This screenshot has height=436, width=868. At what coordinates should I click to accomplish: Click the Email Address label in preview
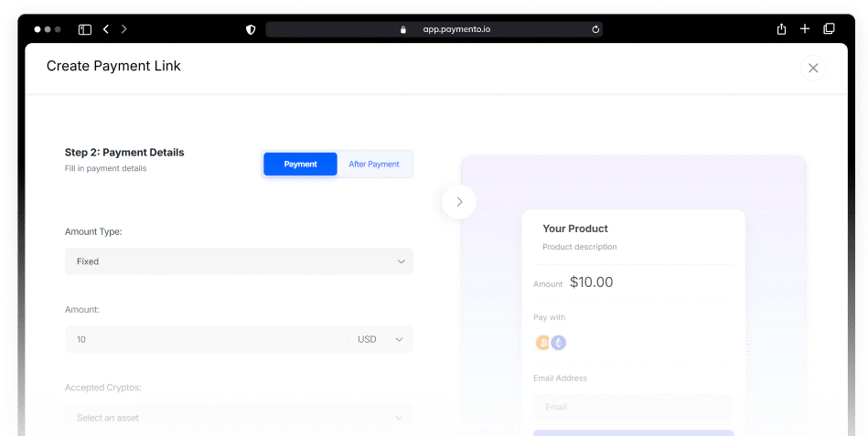point(560,378)
